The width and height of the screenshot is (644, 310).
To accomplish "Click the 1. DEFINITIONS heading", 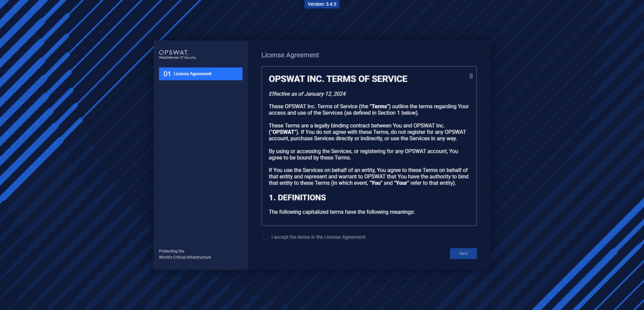I will point(297,198).
